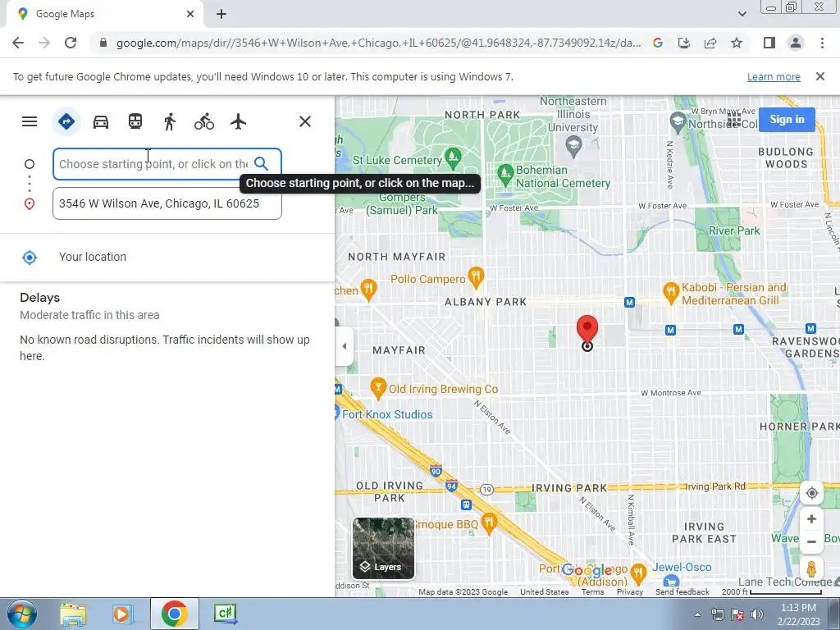Close the directions panel
This screenshot has height=630, width=840.
click(305, 121)
